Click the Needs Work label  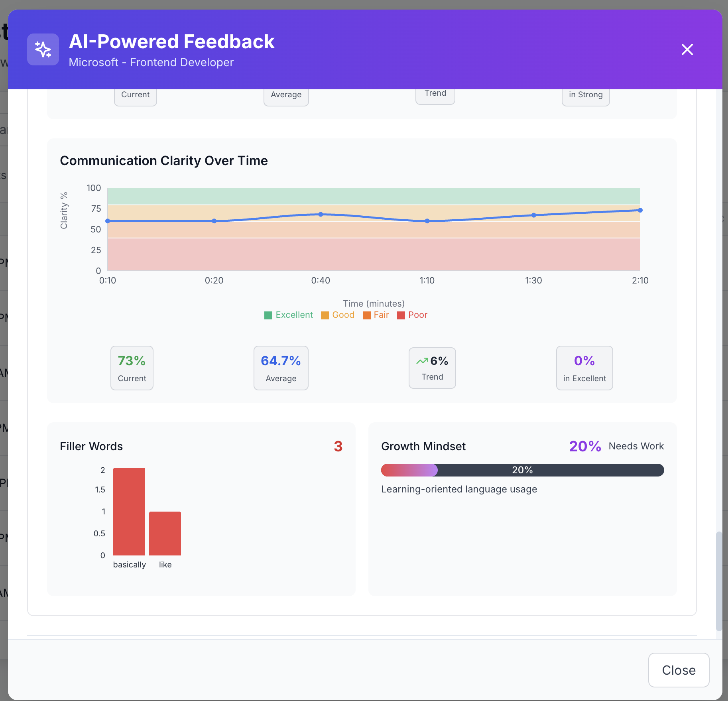(636, 446)
